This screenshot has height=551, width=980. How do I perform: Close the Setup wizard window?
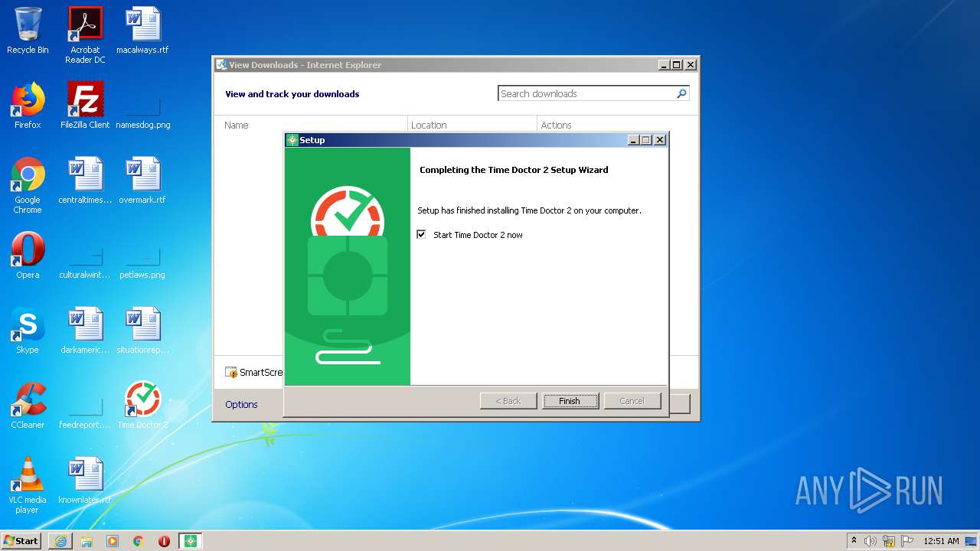(x=660, y=140)
